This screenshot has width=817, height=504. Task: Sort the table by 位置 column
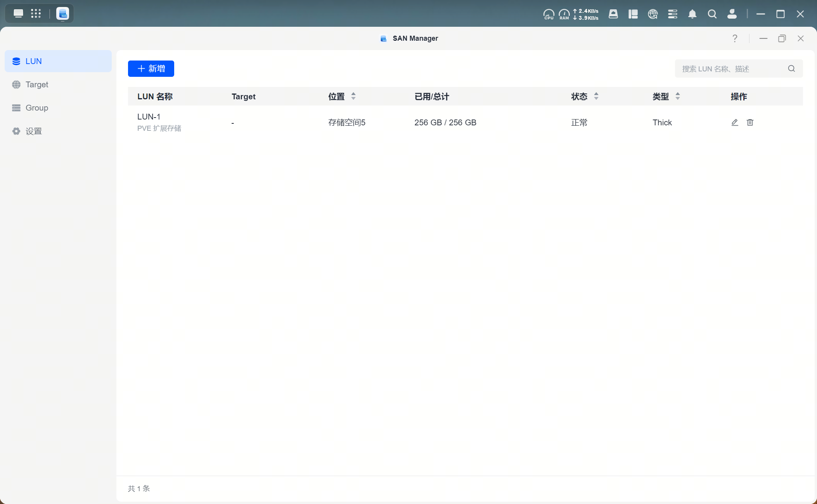pos(353,96)
